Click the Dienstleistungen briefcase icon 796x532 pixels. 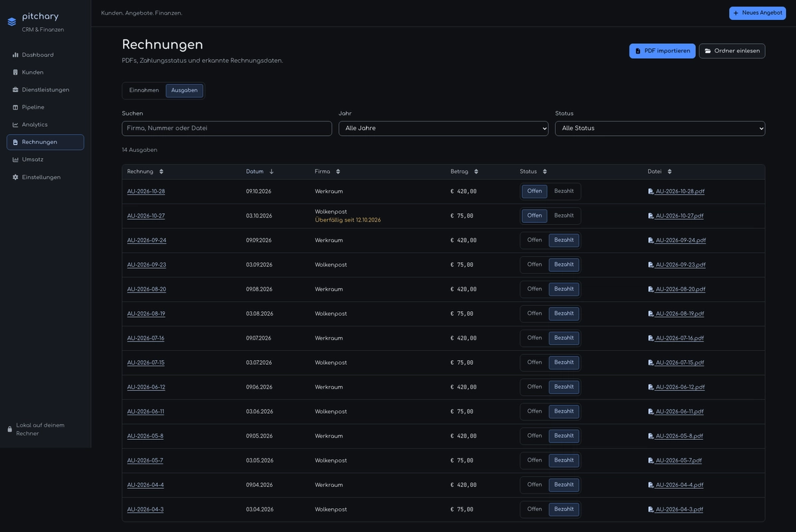[15, 90]
